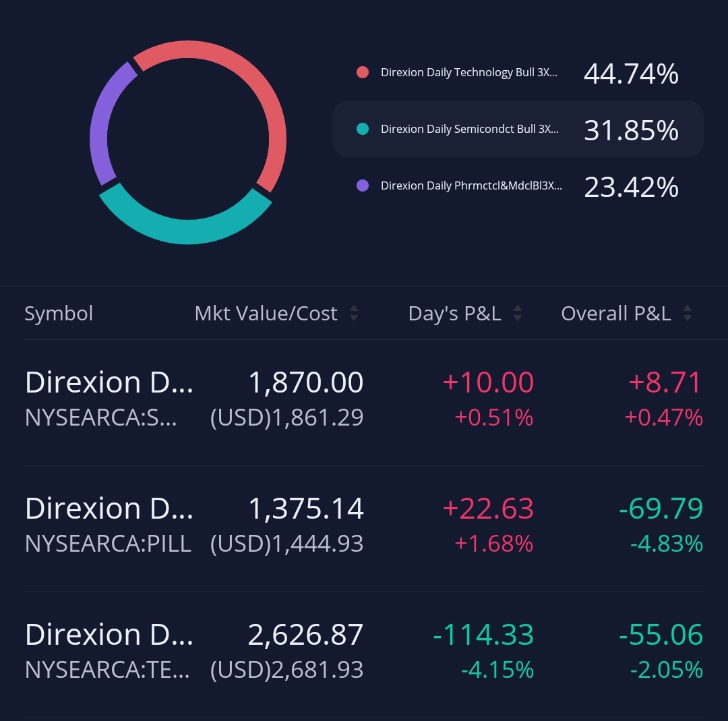Click the 23.42% allocation value
This screenshot has height=721, width=728.
pos(631,188)
